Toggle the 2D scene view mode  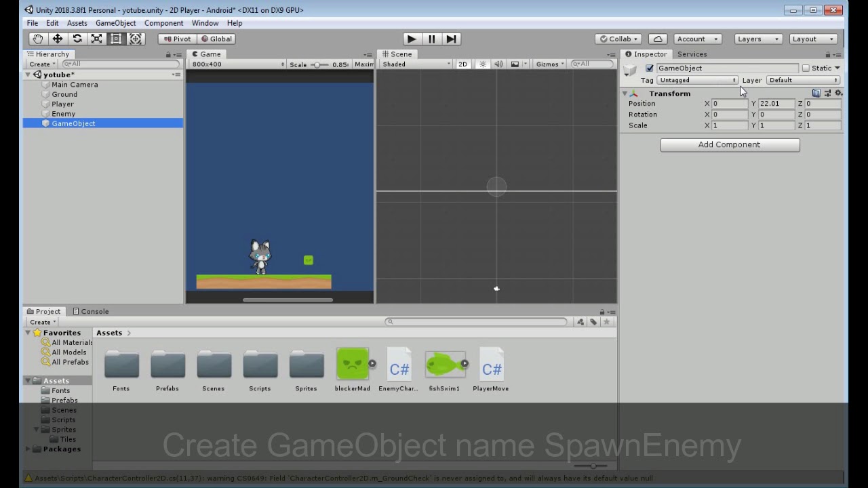pos(462,64)
